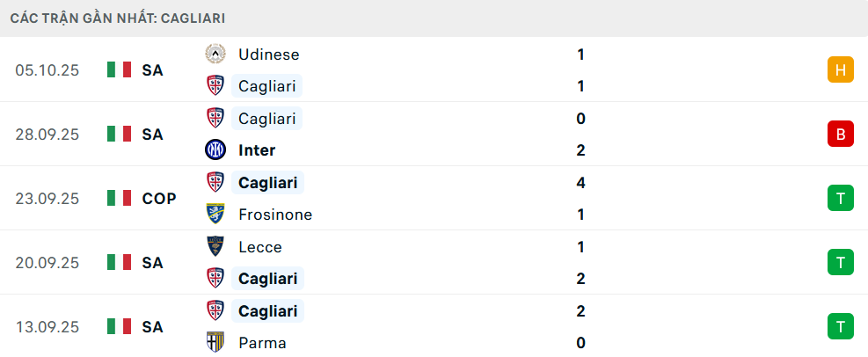This screenshot has height=357, width=868.
Task: Click the Cagliari crest in the Inter match
Action: pyautogui.click(x=215, y=119)
